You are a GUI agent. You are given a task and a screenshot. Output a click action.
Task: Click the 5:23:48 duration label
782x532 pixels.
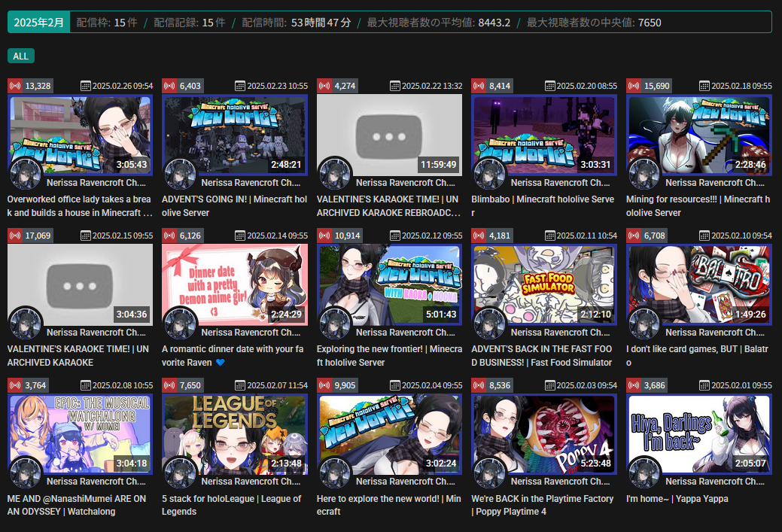coord(595,464)
